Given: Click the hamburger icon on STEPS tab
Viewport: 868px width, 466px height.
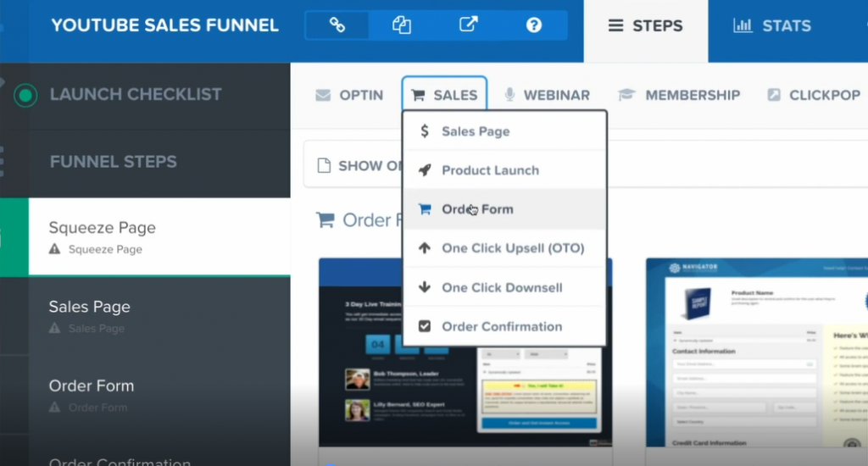Looking at the screenshot, I should (615, 25).
